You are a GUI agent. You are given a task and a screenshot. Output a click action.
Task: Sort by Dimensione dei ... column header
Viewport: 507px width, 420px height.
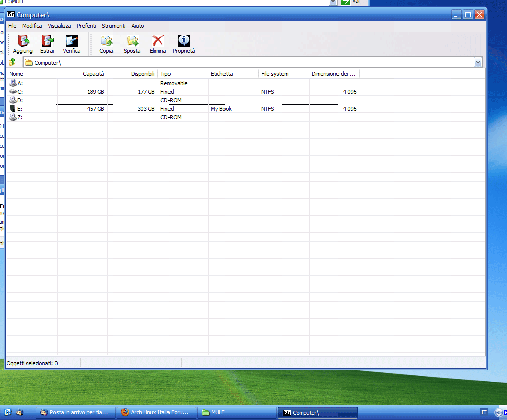pos(334,74)
